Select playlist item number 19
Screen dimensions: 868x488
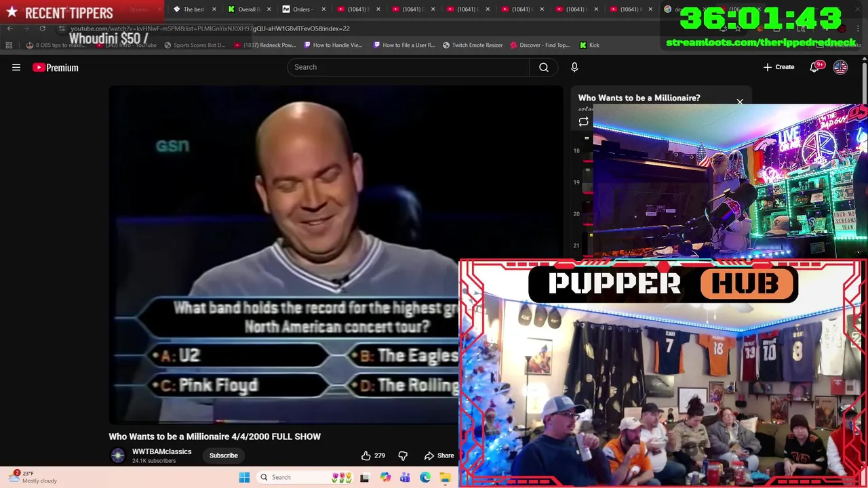tap(583, 182)
